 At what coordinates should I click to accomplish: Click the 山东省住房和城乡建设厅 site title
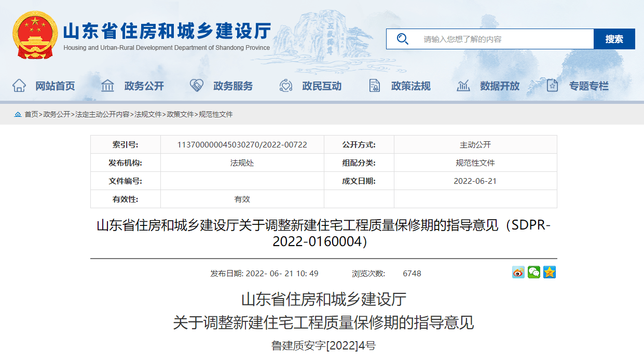[167, 31]
